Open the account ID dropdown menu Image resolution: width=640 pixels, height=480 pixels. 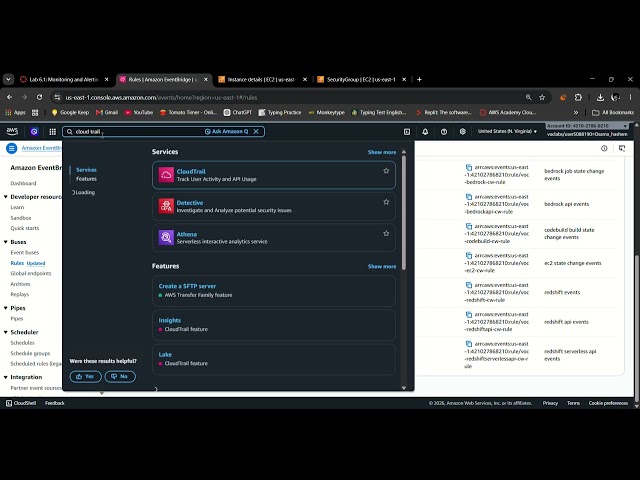coord(587,126)
